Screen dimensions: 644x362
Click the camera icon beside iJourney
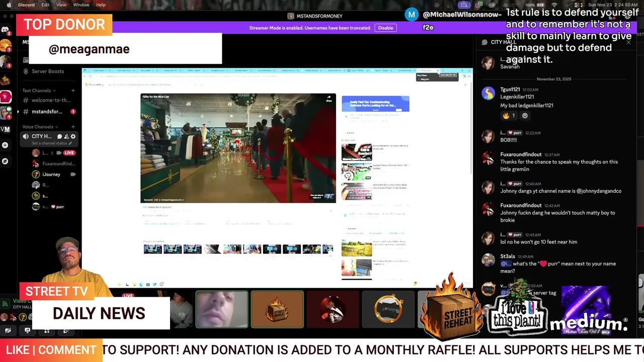73,174
